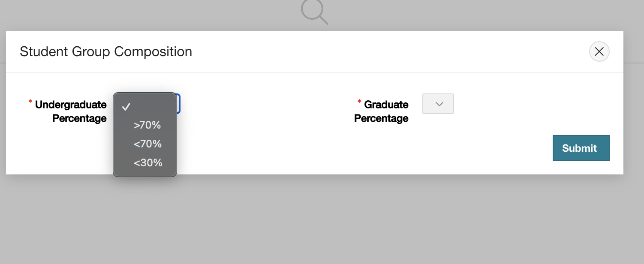The height and width of the screenshot is (264, 644).
Task: Close the Student Group Composition dialog
Action: (x=599, y=51)
